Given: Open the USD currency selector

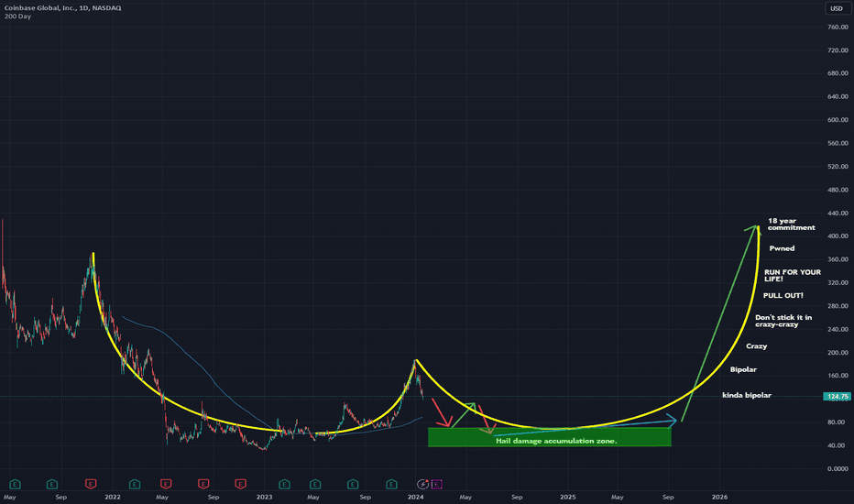Looking at the screenshot, I should pos(837,8).
